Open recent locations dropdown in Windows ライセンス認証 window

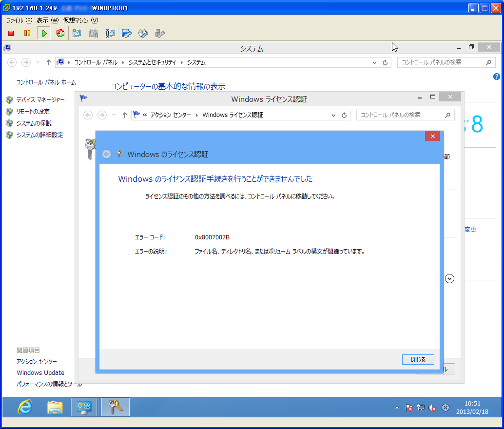(114, 115)
